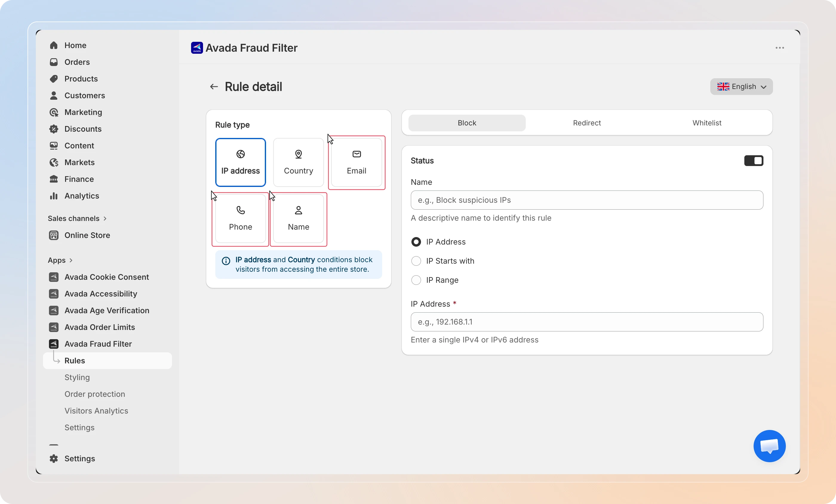Image resolution: width=836 pixels, height=504 pixels.
Task: Open the Fraud Filter Settings submenu item
Action: pos(79,427)
